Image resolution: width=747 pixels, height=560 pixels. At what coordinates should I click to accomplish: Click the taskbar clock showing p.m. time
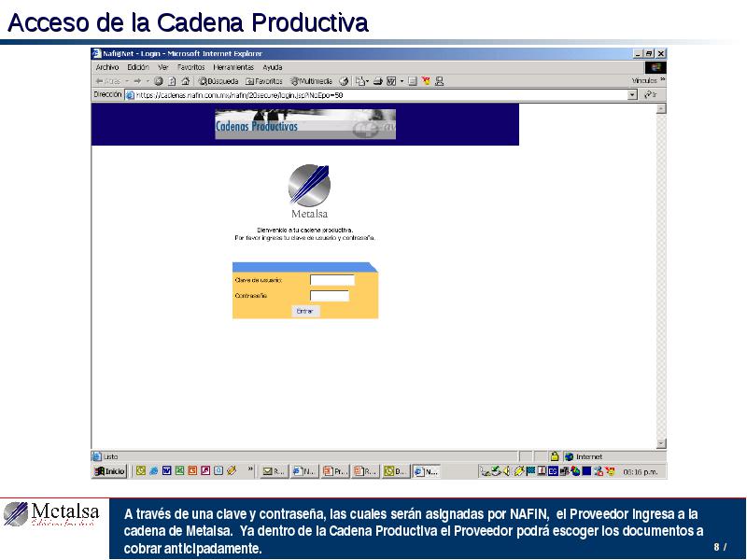[641, 472]
